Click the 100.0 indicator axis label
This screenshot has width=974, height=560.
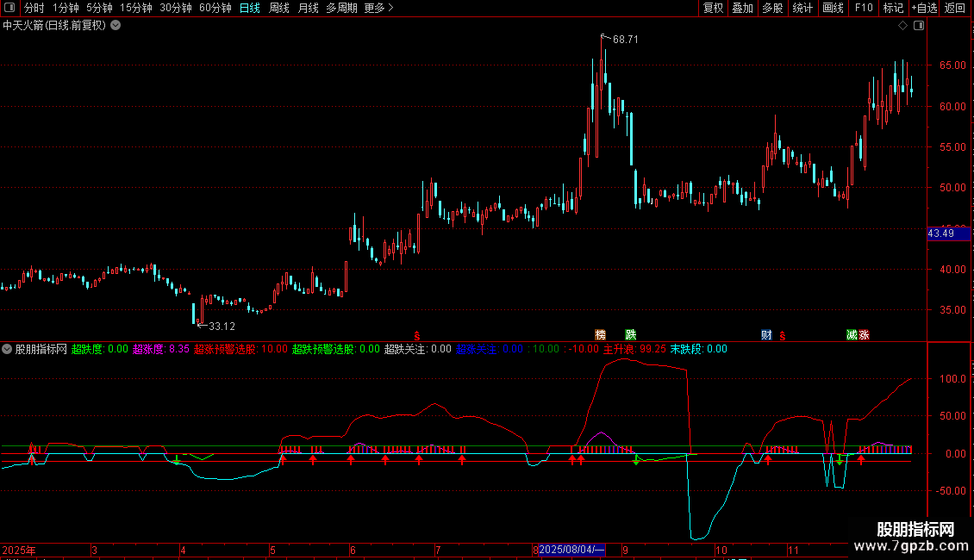(x=952, y=379)
